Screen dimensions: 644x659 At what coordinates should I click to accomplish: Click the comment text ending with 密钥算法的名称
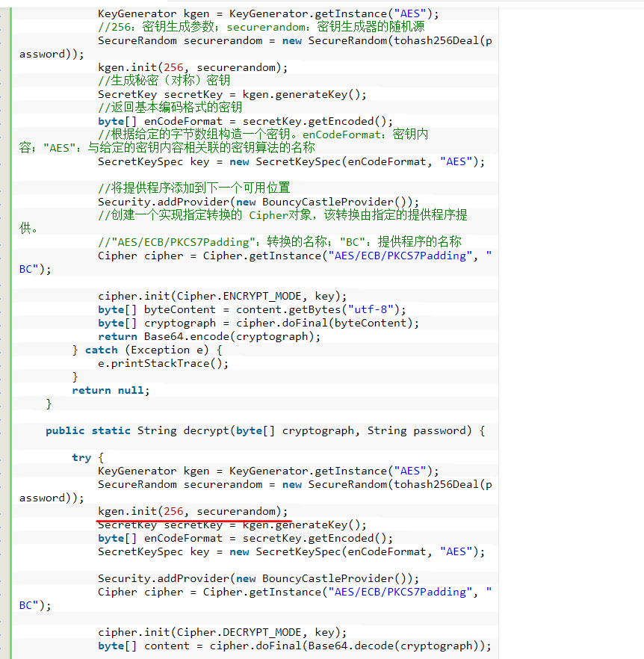[167, 148]
